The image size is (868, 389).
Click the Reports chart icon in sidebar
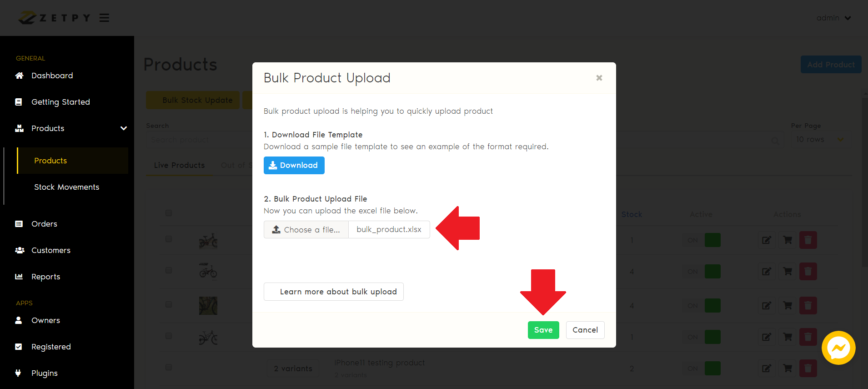[x=19, y=277]
